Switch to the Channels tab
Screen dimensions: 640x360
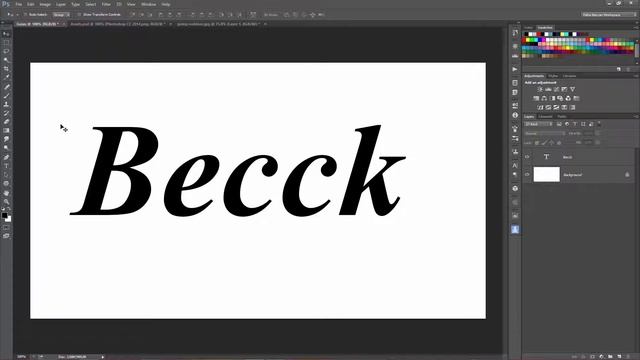click(546, 117)
